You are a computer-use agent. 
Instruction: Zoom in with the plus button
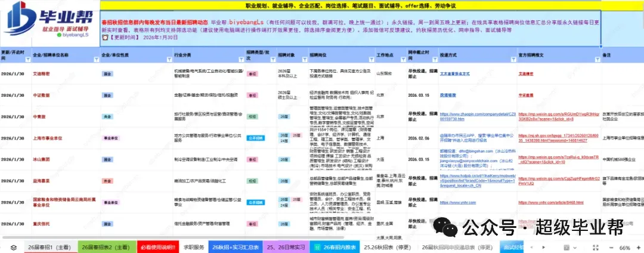coord(639,248)
